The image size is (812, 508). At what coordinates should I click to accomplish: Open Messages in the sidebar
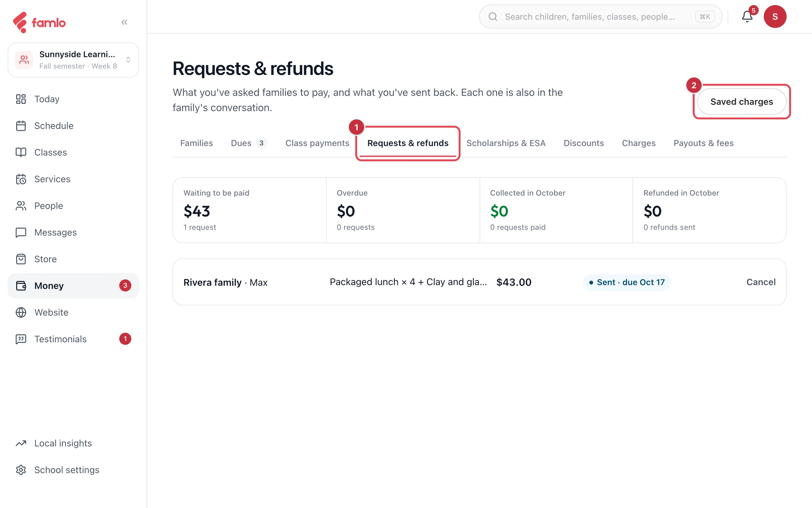73,232
